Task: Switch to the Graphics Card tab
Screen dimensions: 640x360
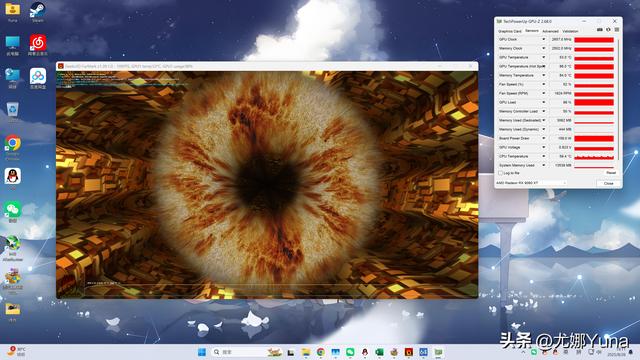Action: point(510,31)
